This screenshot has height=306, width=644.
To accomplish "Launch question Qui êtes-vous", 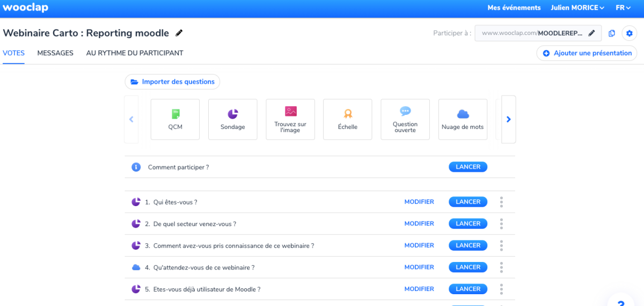I will tap(468, 202).
